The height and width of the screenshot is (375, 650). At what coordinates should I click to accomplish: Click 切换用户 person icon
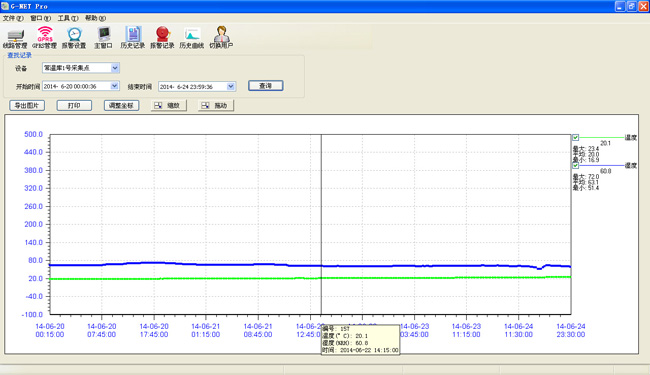coord(221,38)
